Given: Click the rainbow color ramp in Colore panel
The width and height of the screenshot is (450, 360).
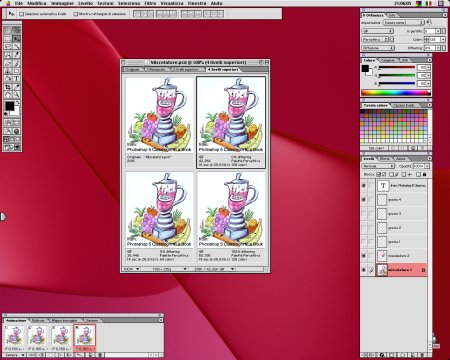Looking at the screenshot, I should pyautogui.click(x=396, y=92).
